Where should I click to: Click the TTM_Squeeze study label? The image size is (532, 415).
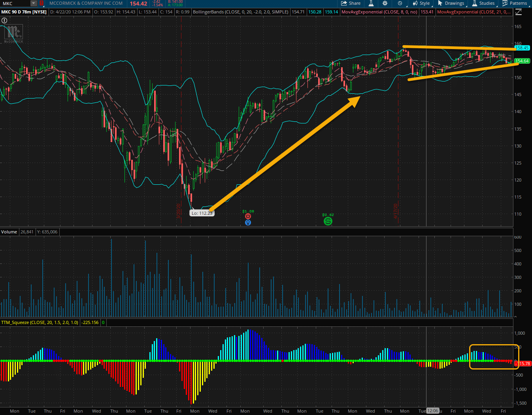(x=40, y=322)
